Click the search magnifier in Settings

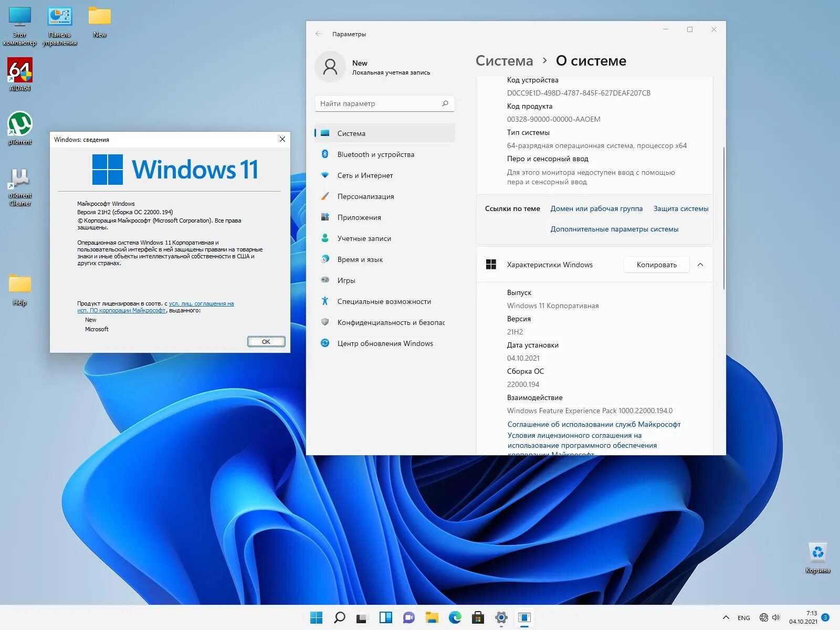click(x=445, y=103)
